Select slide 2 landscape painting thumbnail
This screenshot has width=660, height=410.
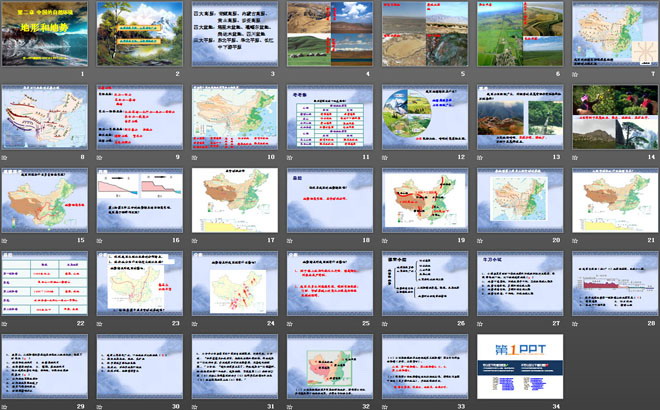click(x=140, y=34)
